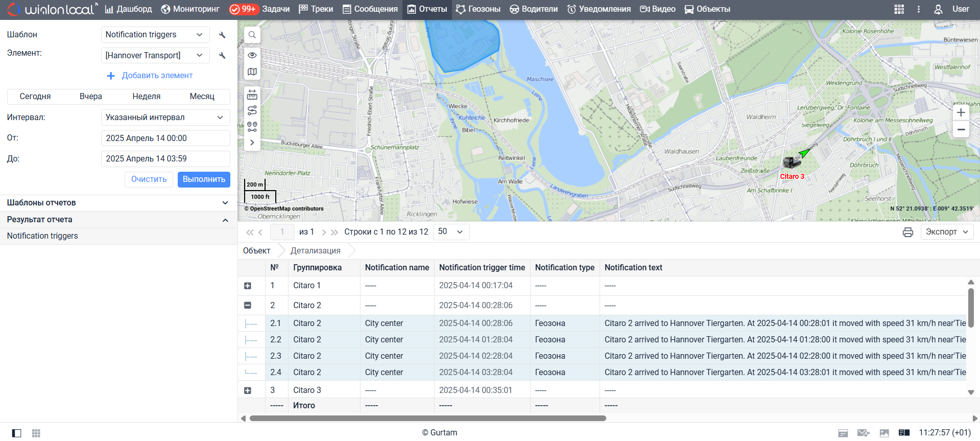Open the apps grid icon in top bar
The width and height of the screenshot is (980, 441).
click(x=899, y=9)
